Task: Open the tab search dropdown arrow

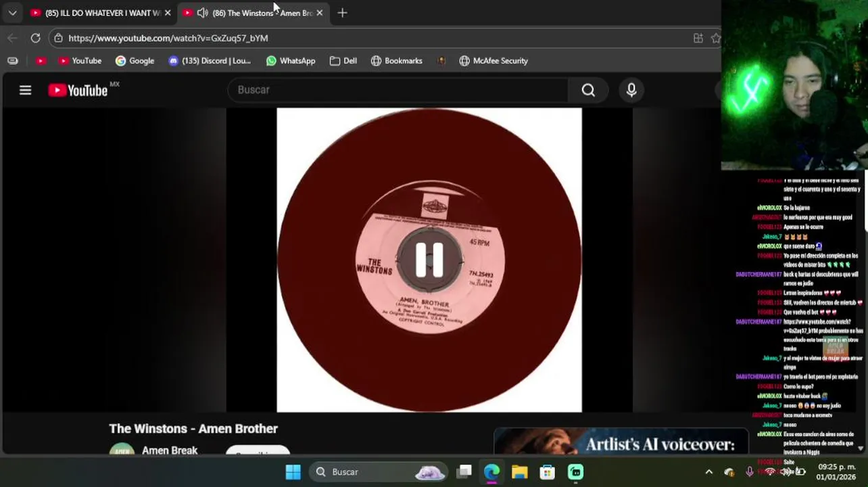Action: click(12, 13)
